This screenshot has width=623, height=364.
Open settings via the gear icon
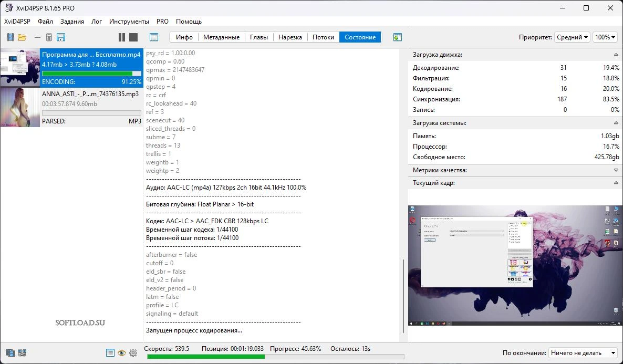(x=133, y=353)
